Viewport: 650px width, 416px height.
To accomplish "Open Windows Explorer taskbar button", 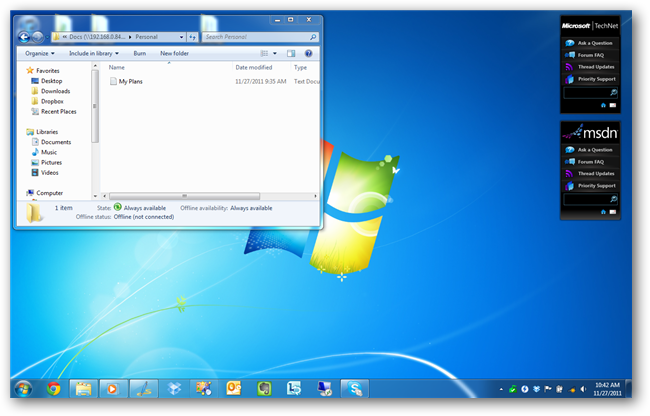I will pos(83,389).
